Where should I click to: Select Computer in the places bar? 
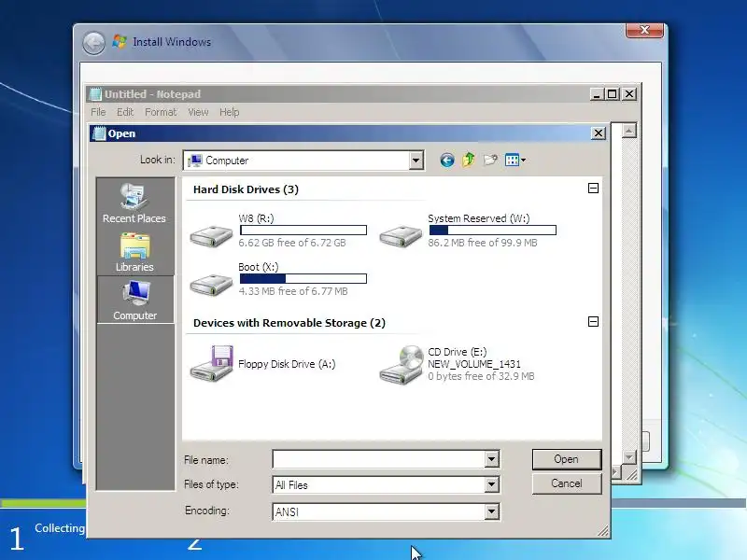point(134,300)
